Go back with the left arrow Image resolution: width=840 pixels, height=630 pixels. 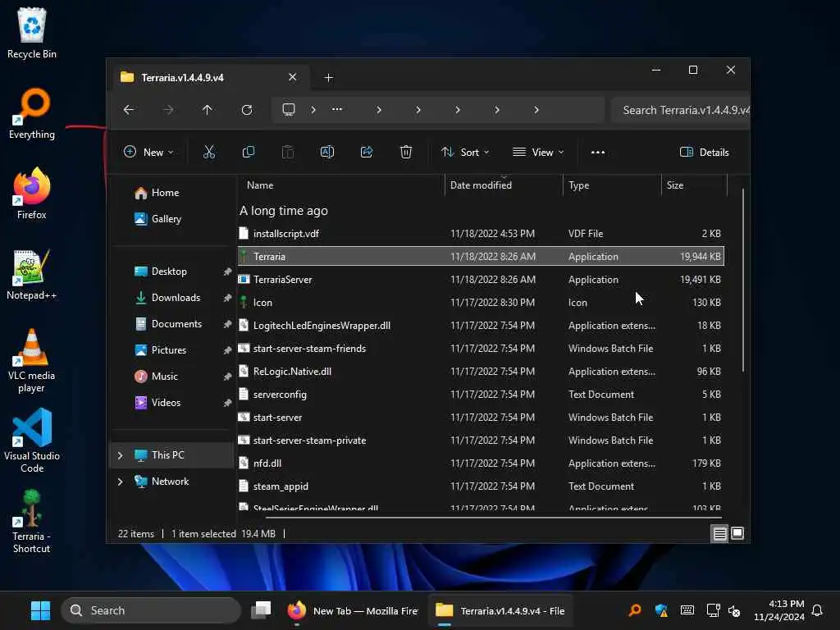(x=129, y=110)
